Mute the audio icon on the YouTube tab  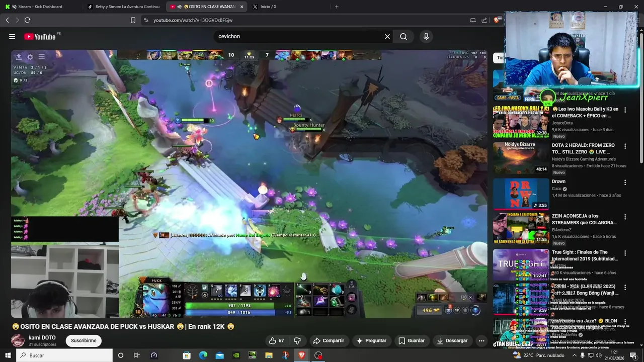click(180, 7)
